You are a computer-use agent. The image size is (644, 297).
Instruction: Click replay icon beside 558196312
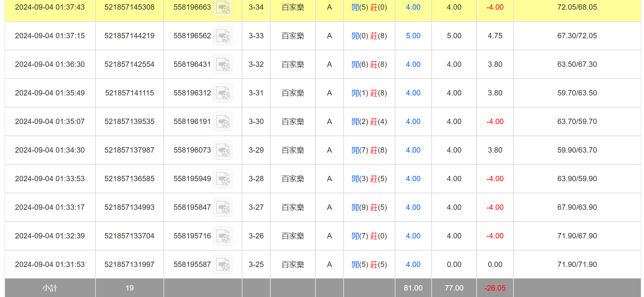click(223, 93)
